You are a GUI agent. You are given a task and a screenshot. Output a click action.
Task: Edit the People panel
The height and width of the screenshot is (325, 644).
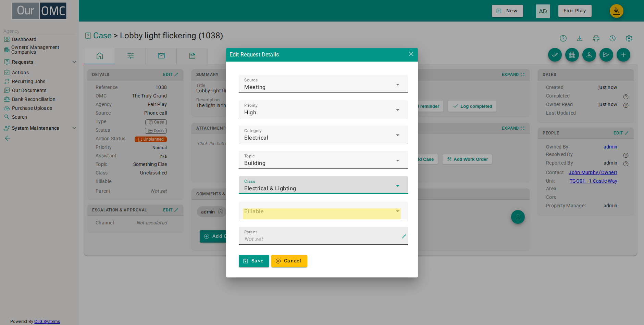point(621,133)
